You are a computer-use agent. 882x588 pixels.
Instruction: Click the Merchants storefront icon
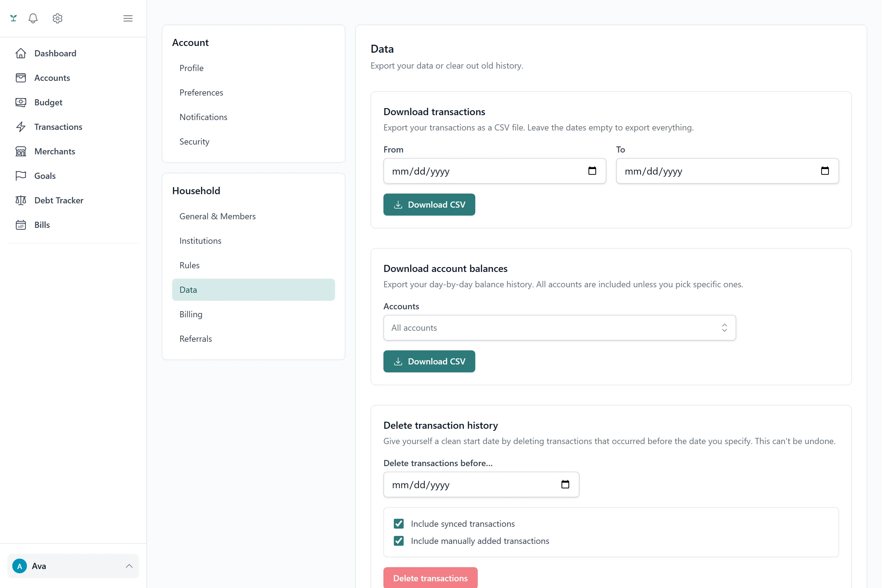pos(21,151)
